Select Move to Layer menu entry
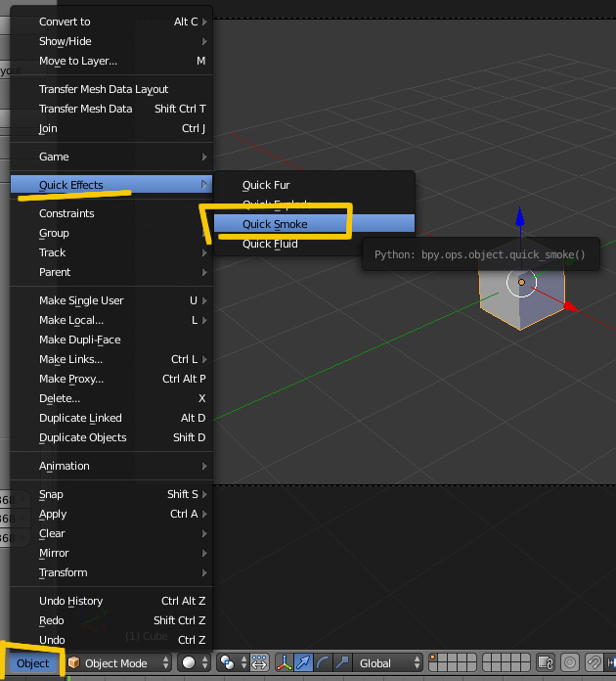Image resolution: width=616 pixels, height=681 pixels. coord(111,61)
